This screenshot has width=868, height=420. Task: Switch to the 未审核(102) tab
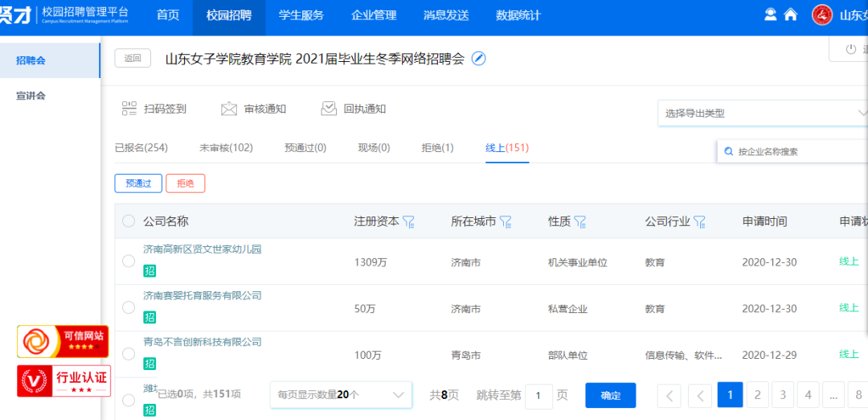point(226,148)
